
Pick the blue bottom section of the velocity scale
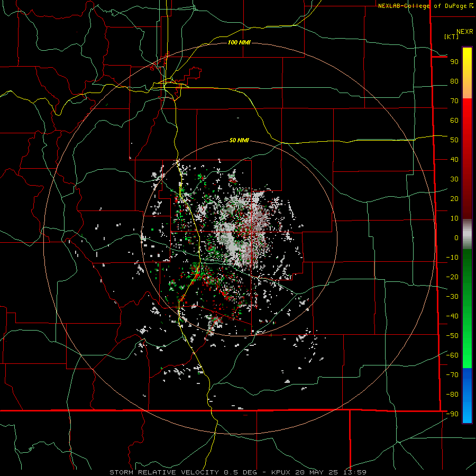(x=467, y=395)
